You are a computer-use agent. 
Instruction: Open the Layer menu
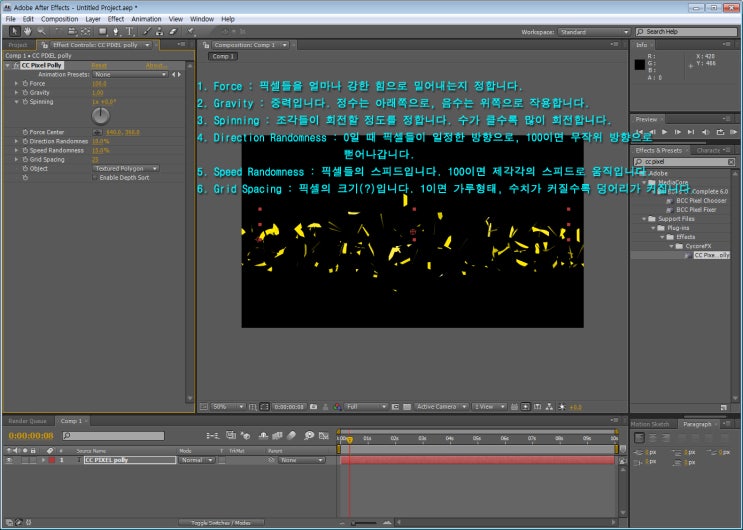coord(93,19)
